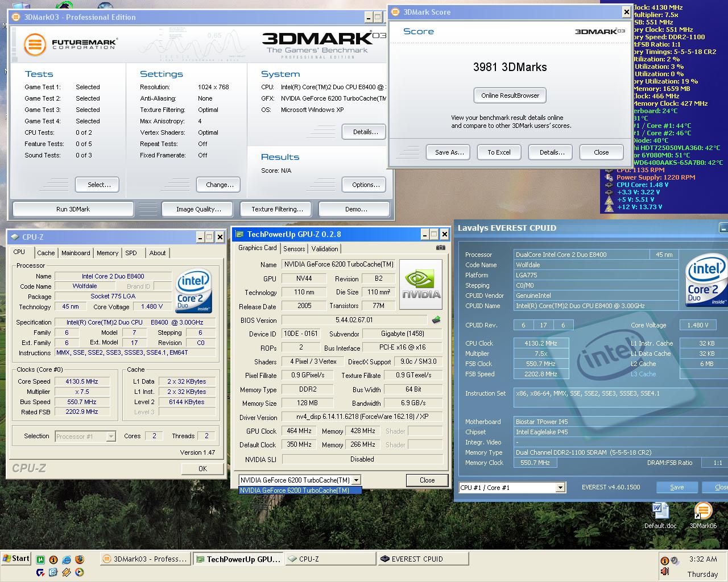Click GPU-Z Name field showing GeForce 6200
This screenshot has height=582, width=728.
[x=338, y=264]
